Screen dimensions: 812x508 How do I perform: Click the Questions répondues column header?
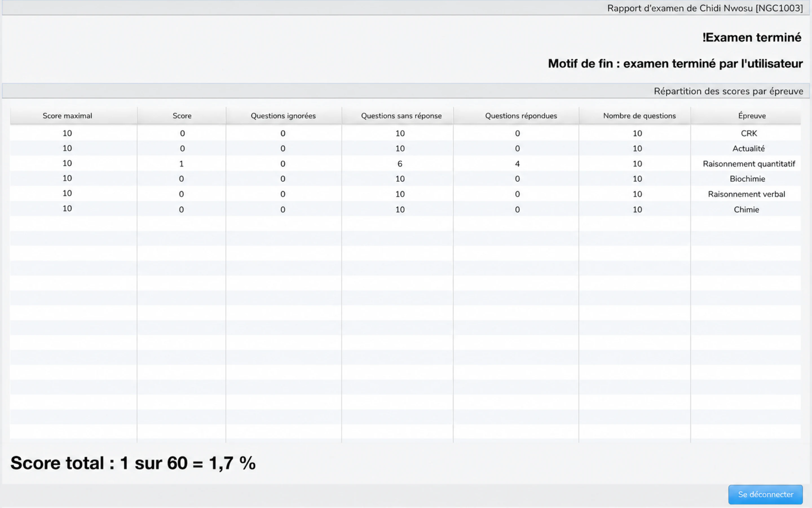(516, 116)
